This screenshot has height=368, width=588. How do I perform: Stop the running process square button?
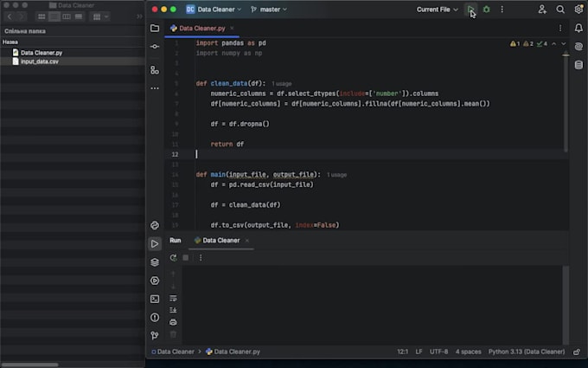(186, 258)
